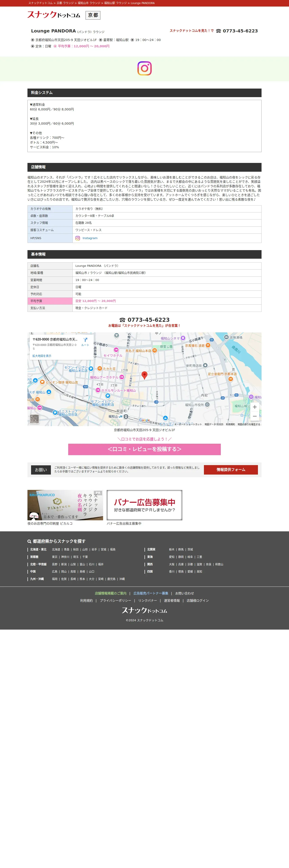Open プライバシーポリシー footer link
This screenshot has width=289, height=868.
pos(115,601)
